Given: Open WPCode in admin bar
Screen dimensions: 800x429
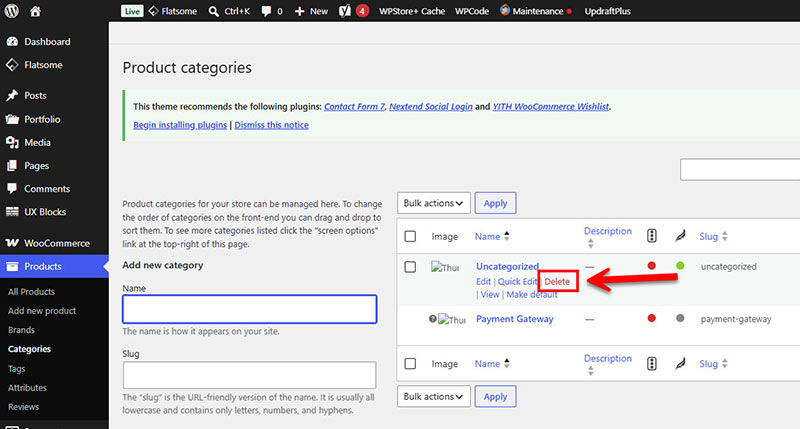Looking at the screenshot, I should click(472, 11).
